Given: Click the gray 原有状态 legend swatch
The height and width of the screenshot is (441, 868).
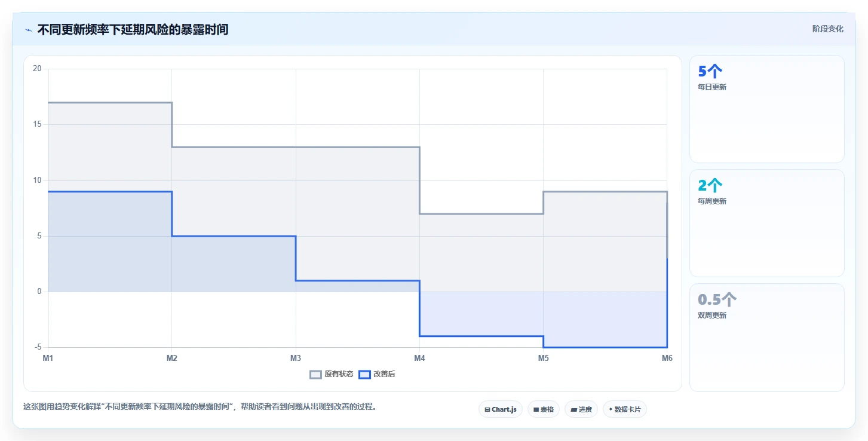Looking at the screenshot, I should 316,375.
